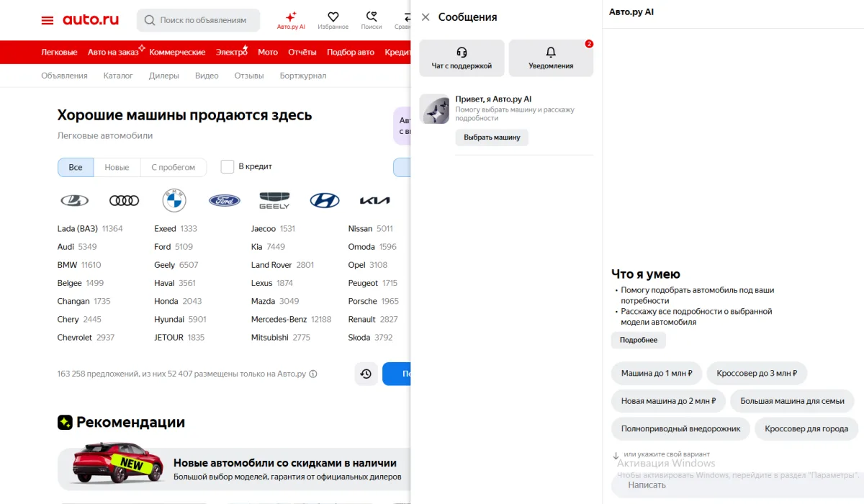This screenshot has width=864, height=504.
Task: Switch filter to Новые
Action: click(117, 166)
